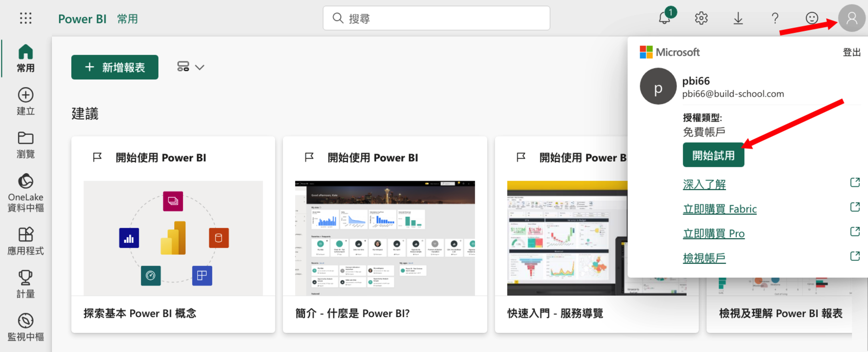Open OneLake 資料中樞 in sidebar
868x352 pixels.
(x=26, y=193)
